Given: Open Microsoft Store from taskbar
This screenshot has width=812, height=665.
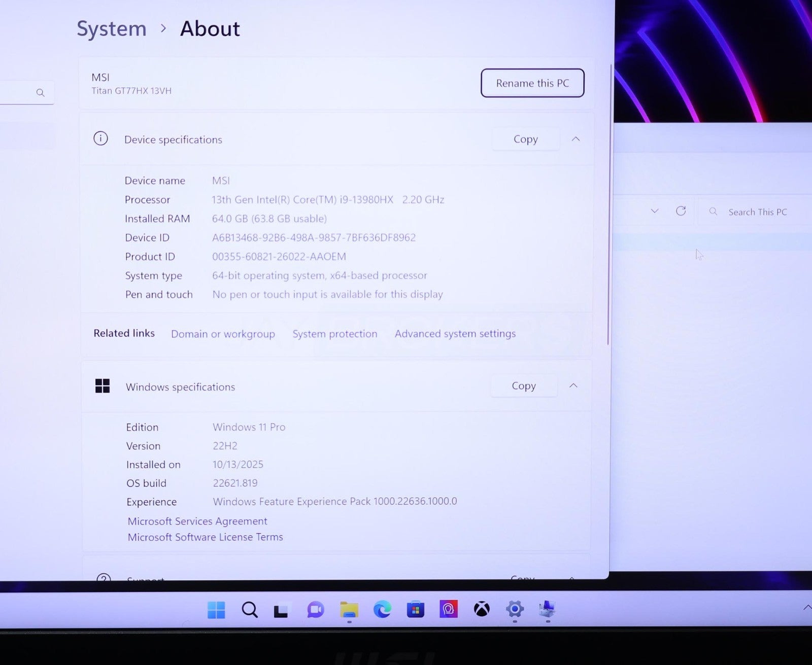Looking at the screenshot, I should 415,609.
